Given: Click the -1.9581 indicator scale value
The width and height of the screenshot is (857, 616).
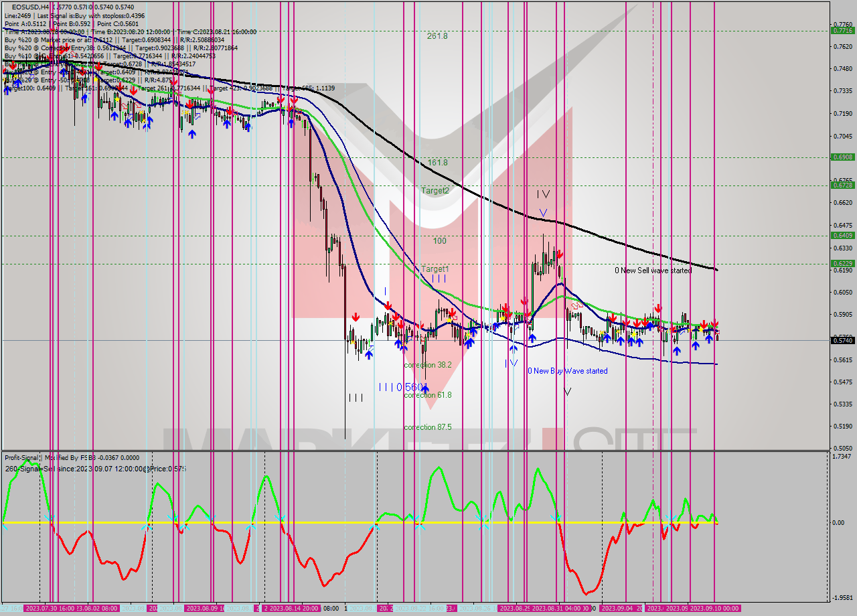Looking at the screenshot, I should pyautogui.click(x=842, y=597).
